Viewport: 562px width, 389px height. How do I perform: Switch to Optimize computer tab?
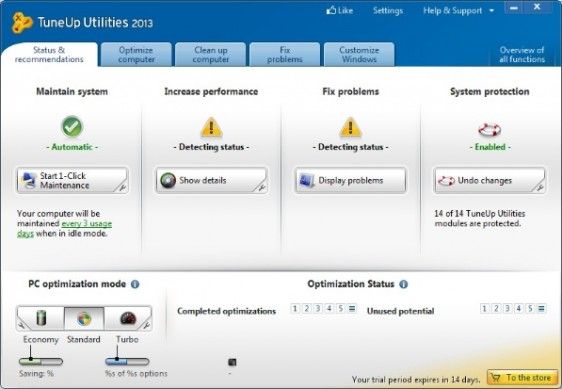point(136,54)
